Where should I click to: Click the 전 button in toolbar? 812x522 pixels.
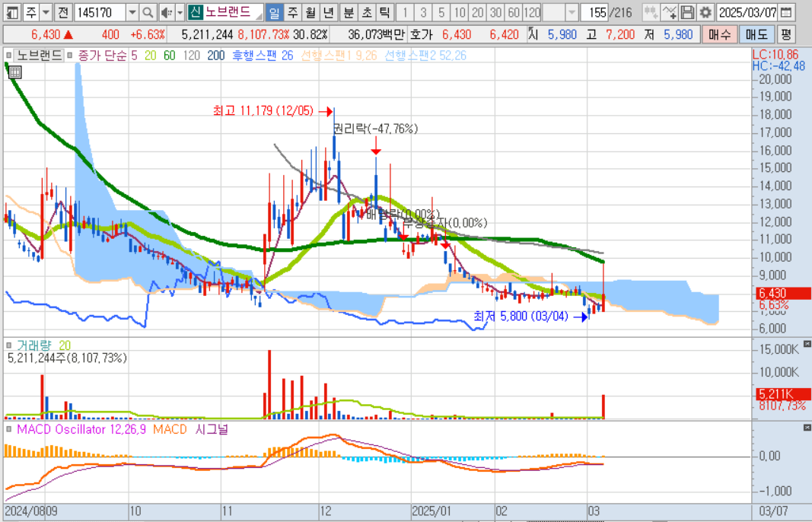[62, 12]
